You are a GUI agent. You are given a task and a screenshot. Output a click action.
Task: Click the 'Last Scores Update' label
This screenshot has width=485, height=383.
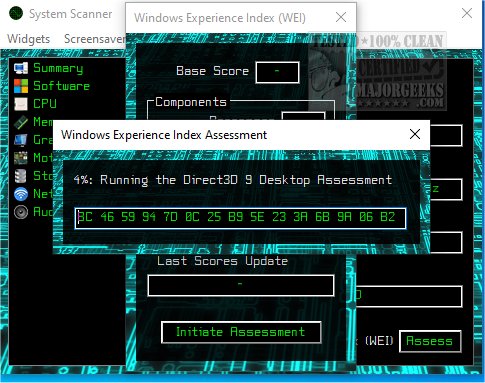coord(222,261)
